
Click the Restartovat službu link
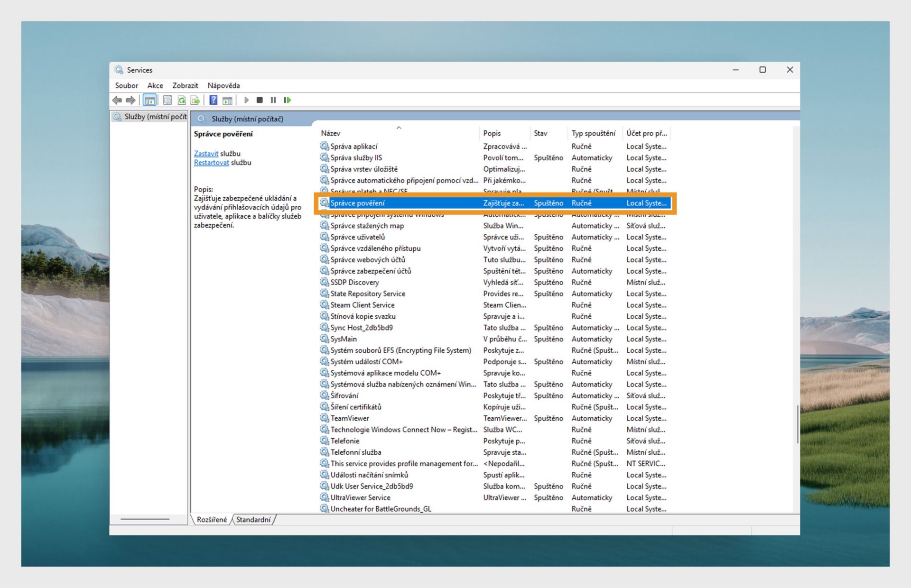click(211, 163)
